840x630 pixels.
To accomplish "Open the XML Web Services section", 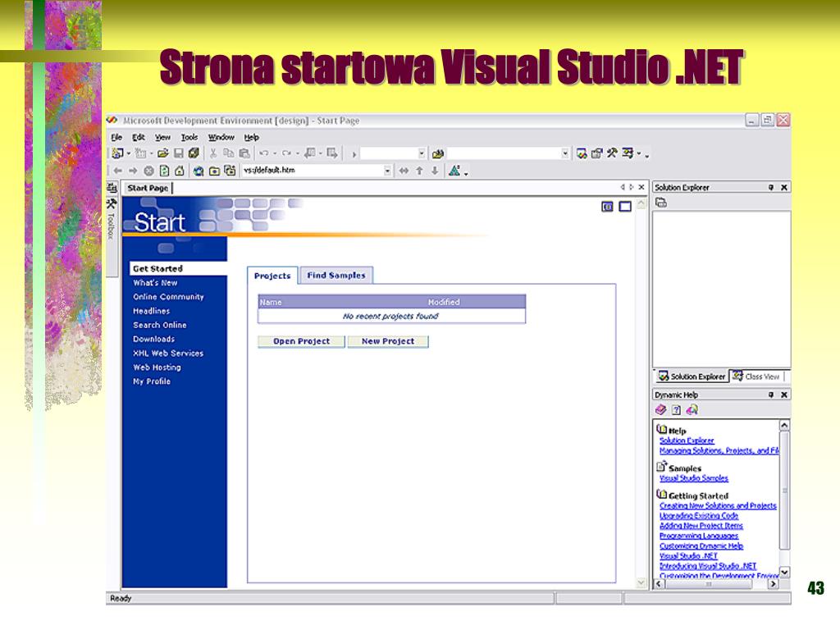I will (x=168, y=353).
